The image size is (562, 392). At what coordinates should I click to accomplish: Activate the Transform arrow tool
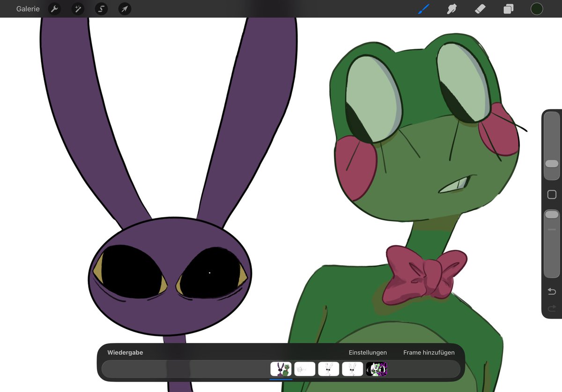pyautogui.click(x=124, y=8)
